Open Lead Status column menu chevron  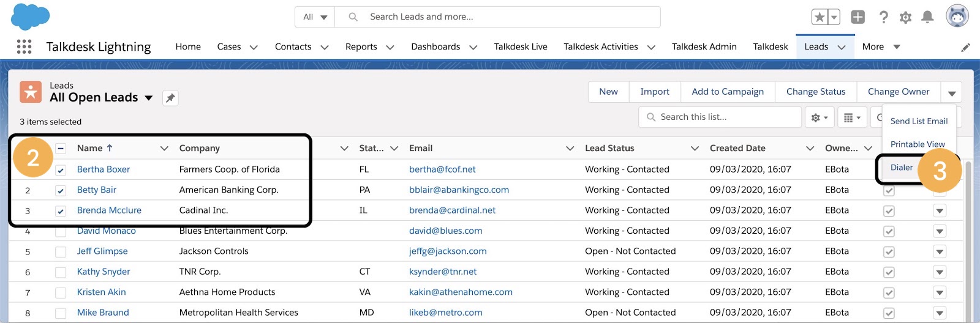point(695,149)
